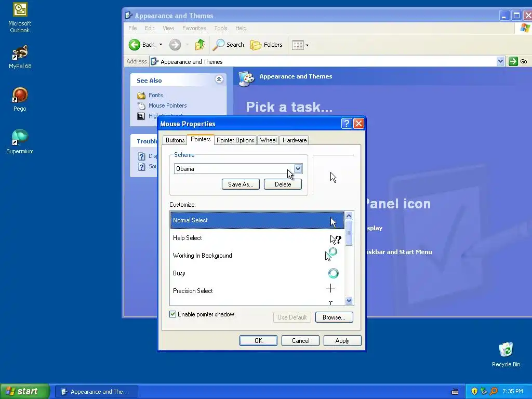Image resolution: width=532 pixels, height=399 pixels.
Task: Click the keyboard icon in the taskbar
Action: point(455,392)
